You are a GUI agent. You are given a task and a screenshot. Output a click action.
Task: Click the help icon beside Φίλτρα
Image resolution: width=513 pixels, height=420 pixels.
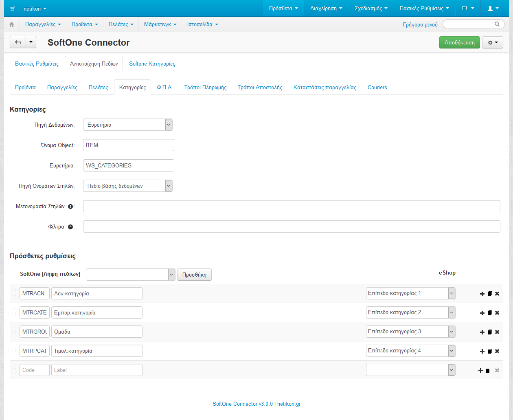coord(70,227)
